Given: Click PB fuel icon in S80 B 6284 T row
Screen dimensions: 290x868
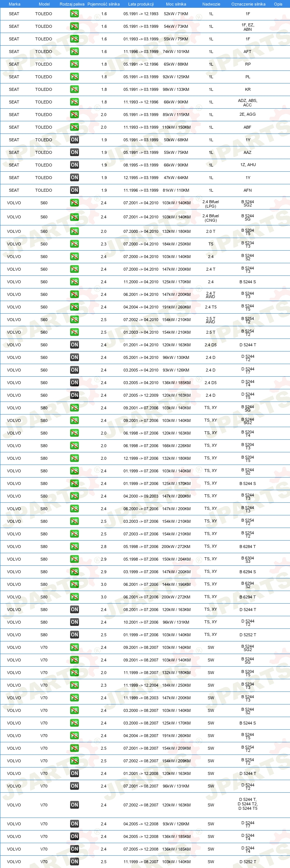Looking at the screenshot, I should (75, 547).
